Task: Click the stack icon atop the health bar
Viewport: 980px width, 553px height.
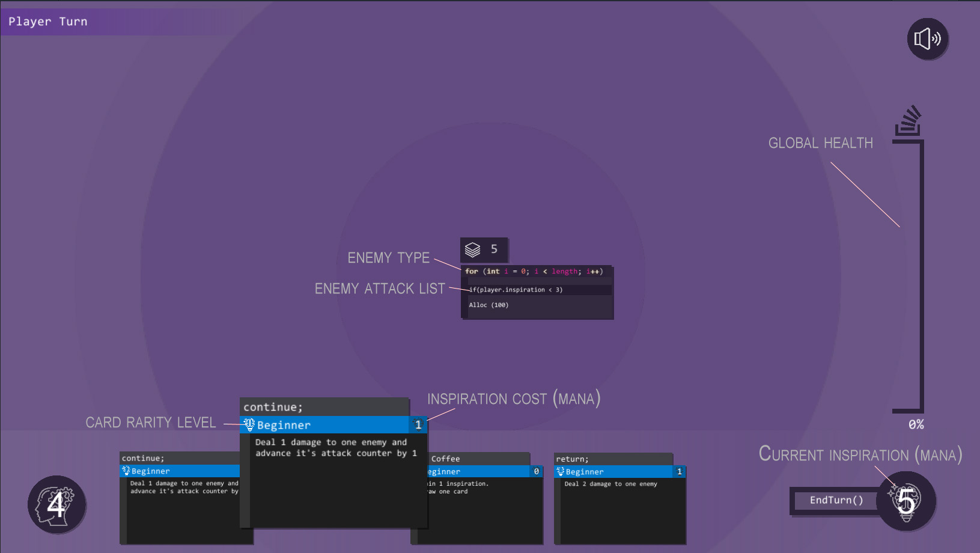Action: [908, 120]
